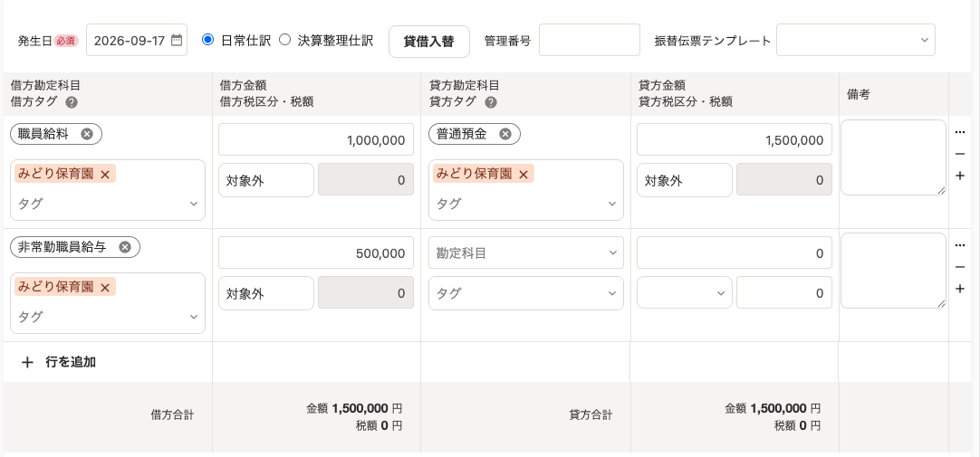
Task: Delete the 非常勤職員給与 row with the minus icon
Action: [x=960, y=267]
